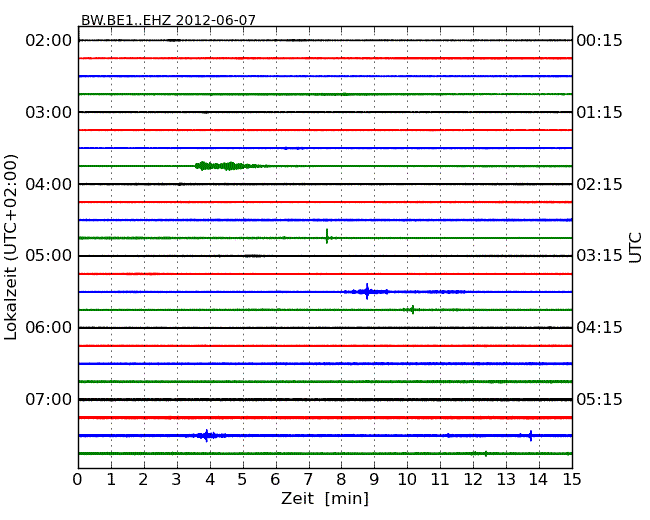Click the Zeit [min] axis label

[325, 498]
